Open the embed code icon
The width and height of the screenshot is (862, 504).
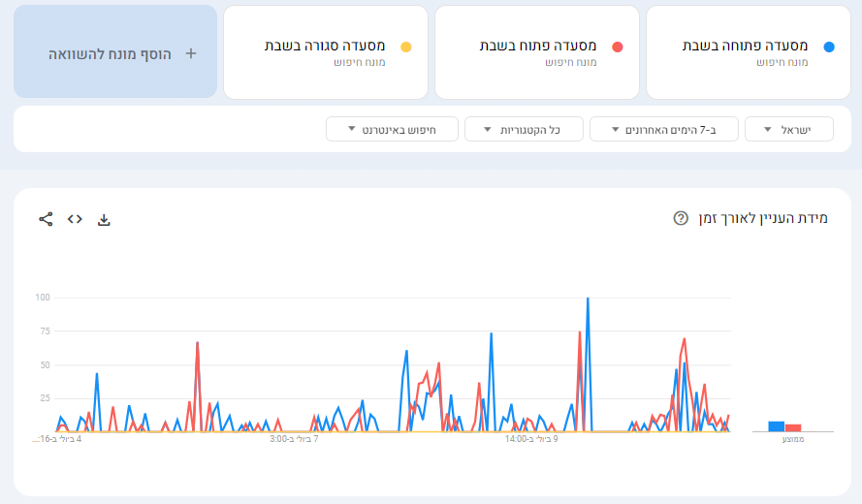coord(75,219)
